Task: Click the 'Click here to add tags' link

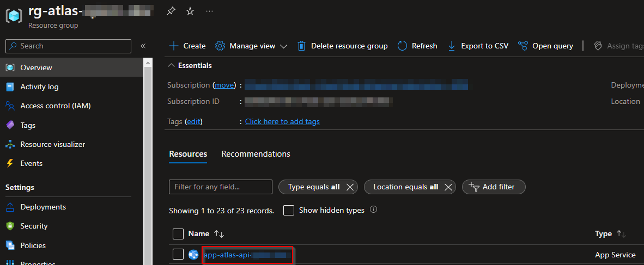Action: [x=282, y=121]
